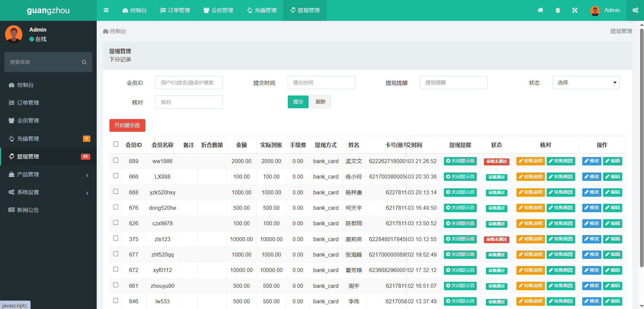Check the row for member 666
The height and width of the screenshot is (309, 644).
(116, 176)
